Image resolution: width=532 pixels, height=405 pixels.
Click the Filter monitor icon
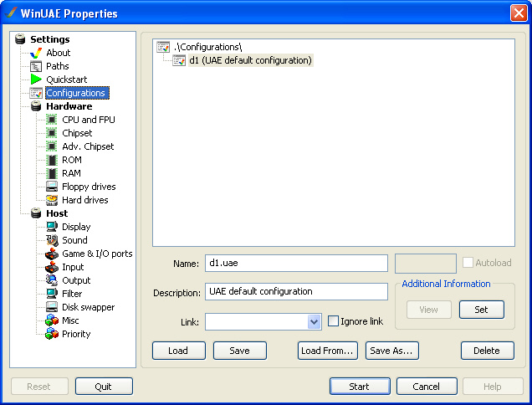52,294
